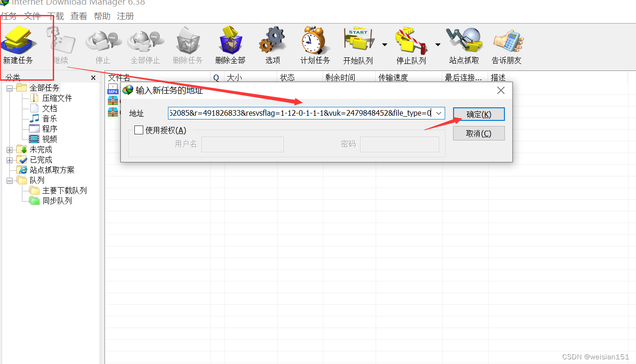This screenshot has width=636, height=364.
Task: Collapse the 队列 tree node
Action: pyautogui.click(x=9, y=181)
